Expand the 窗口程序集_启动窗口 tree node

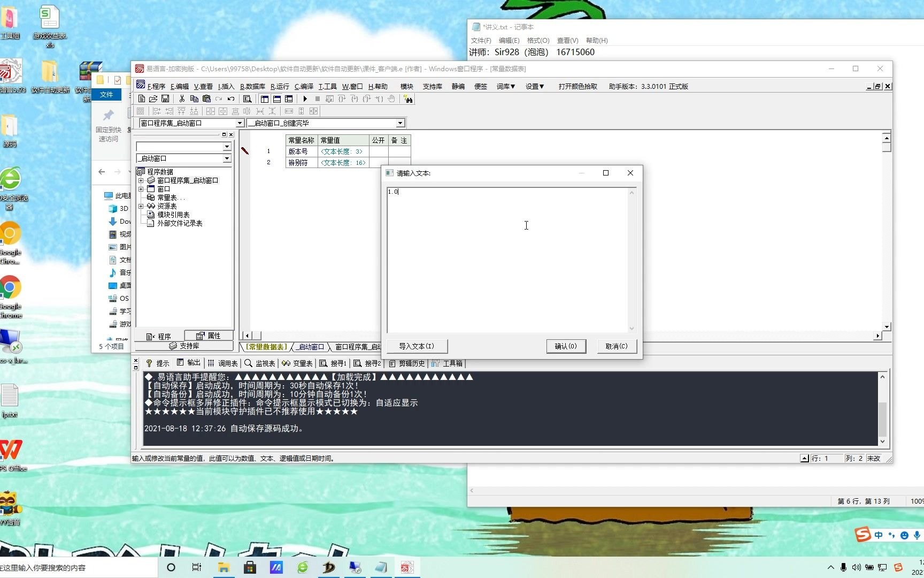[x=141, y=180]
